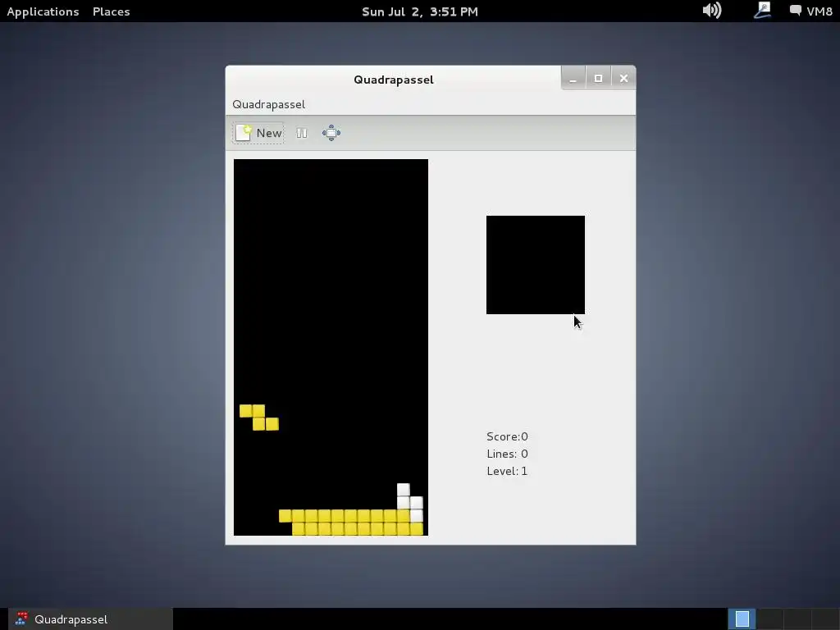Start a new game with New button

pyautogui.click(x=258, y=133)
